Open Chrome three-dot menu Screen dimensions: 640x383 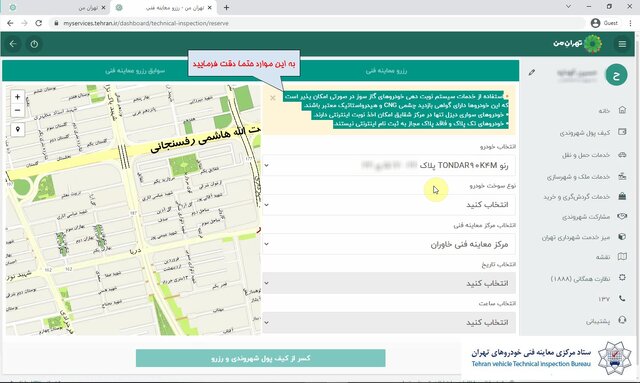tap(630, 23)
